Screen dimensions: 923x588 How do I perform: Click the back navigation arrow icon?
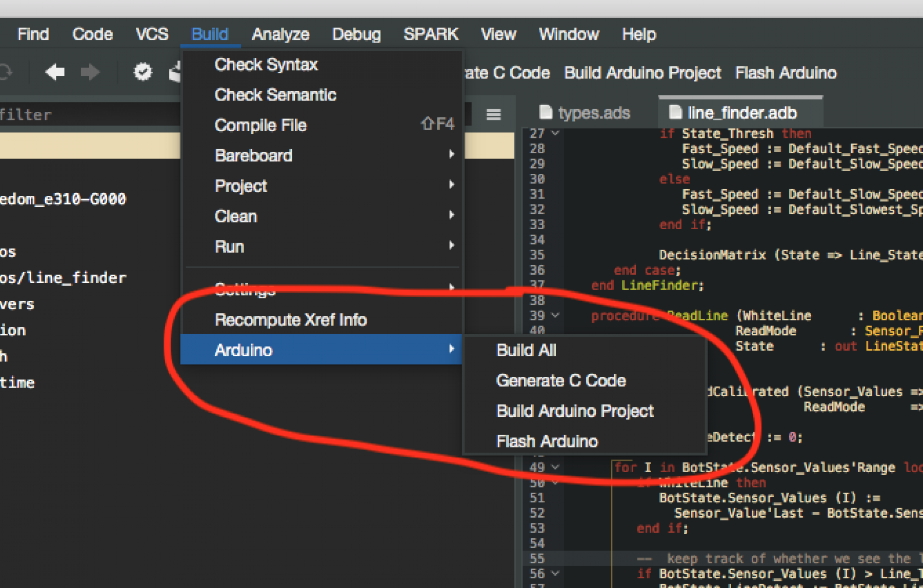click(55, 72)
